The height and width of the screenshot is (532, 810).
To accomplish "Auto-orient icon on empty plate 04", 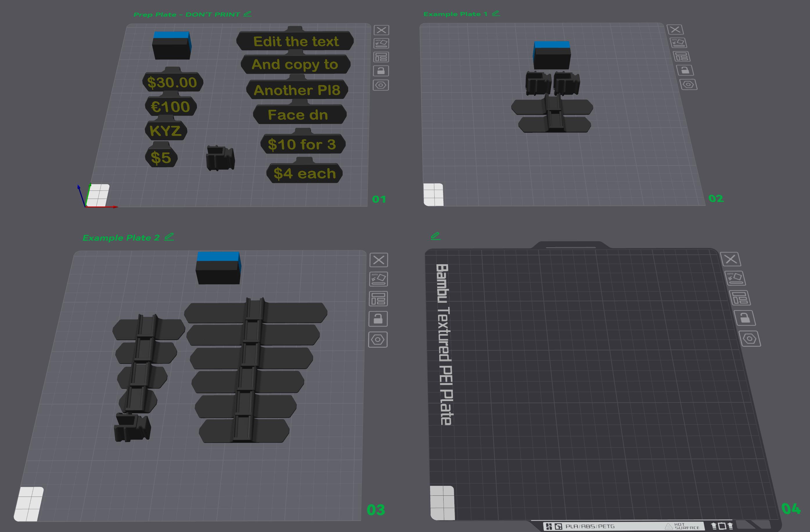I will pyautogui.click(x=735, y=278).
